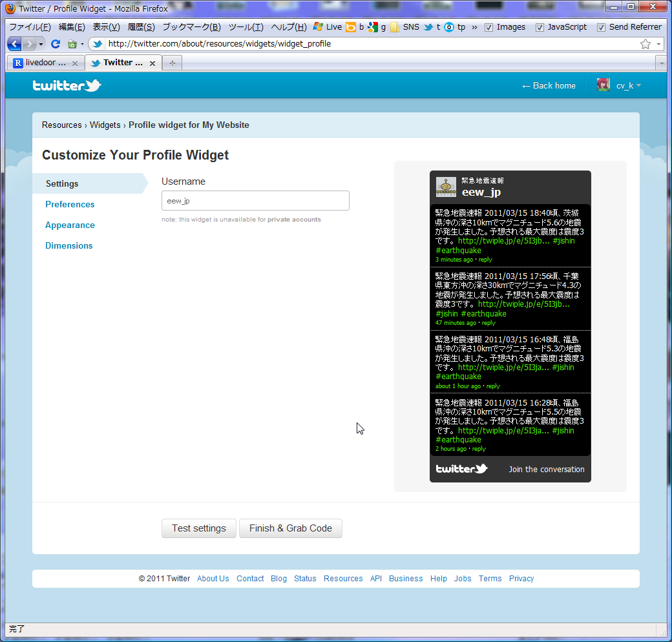Screen dimensions: 672x642
Task: Open the 履歴(S) menu
Action: point(141,27)
